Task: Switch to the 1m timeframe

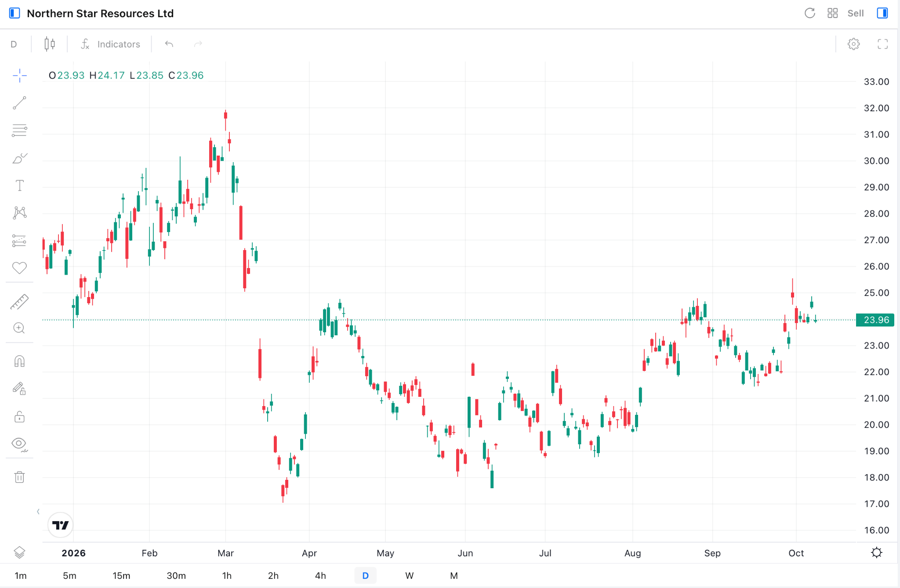Action: pyautogui.click(x=21, y=576)
